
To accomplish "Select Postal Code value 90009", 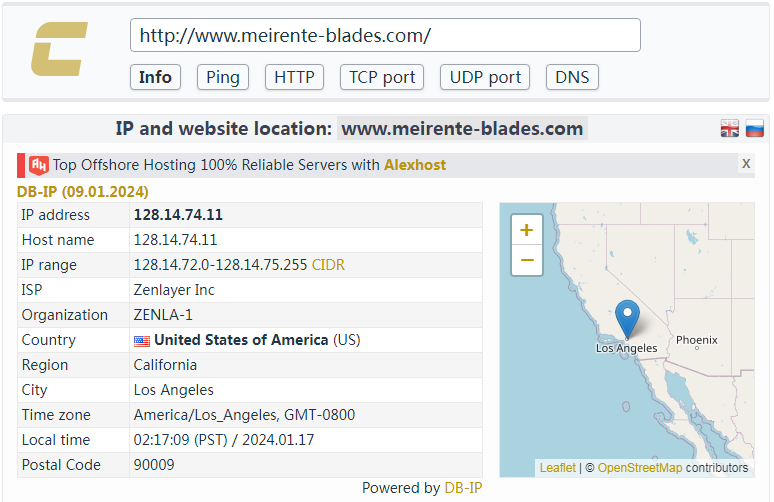I will (x=154, y=465).
